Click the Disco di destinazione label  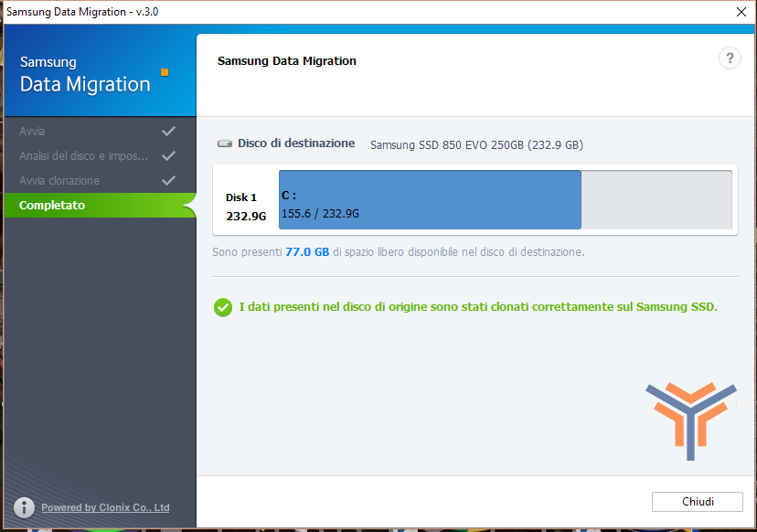(x=296, y=144)
